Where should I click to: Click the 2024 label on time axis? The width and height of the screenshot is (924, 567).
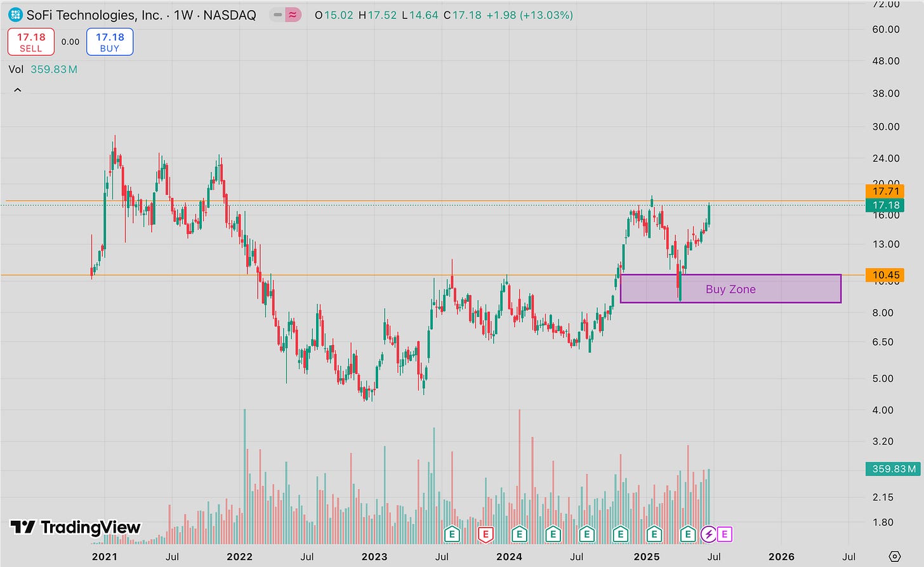tap(510, 557)
